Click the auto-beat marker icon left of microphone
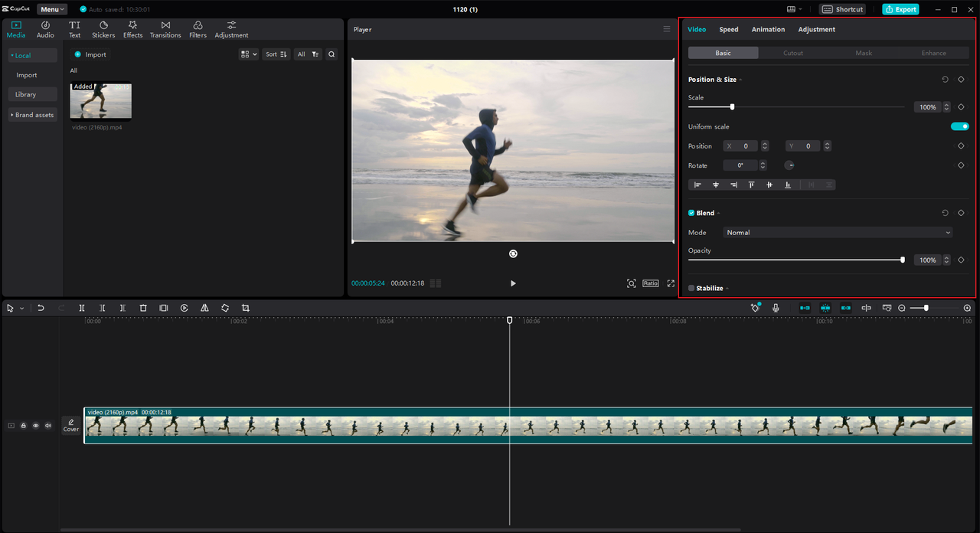Viewport: 980px width, 533px height. 755,307
